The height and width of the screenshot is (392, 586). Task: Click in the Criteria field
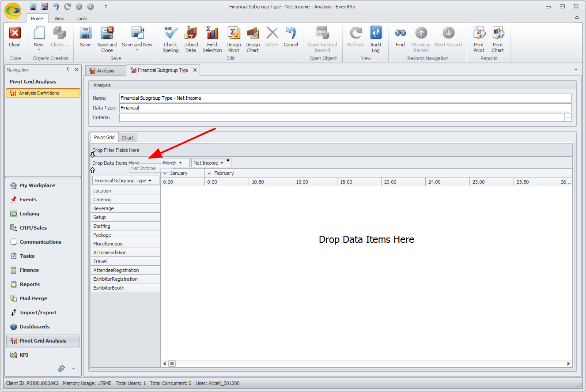pyautogui.click(x=342, y=117)
